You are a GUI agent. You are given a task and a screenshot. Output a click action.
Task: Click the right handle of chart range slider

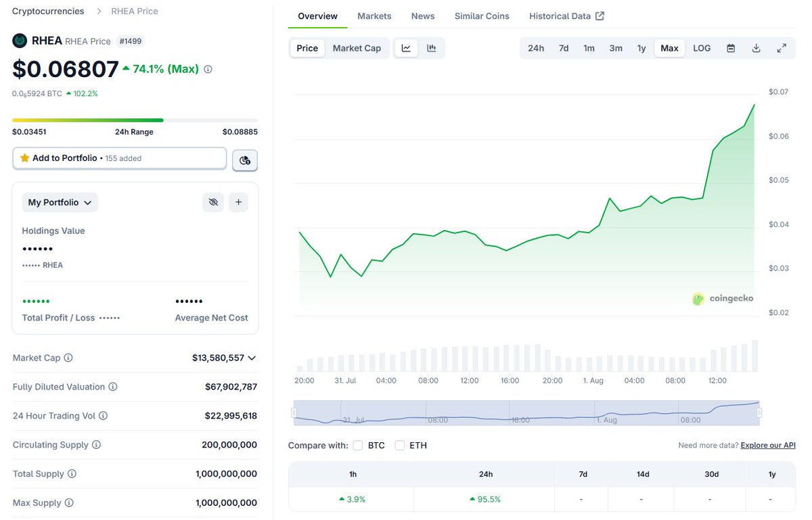759,412
